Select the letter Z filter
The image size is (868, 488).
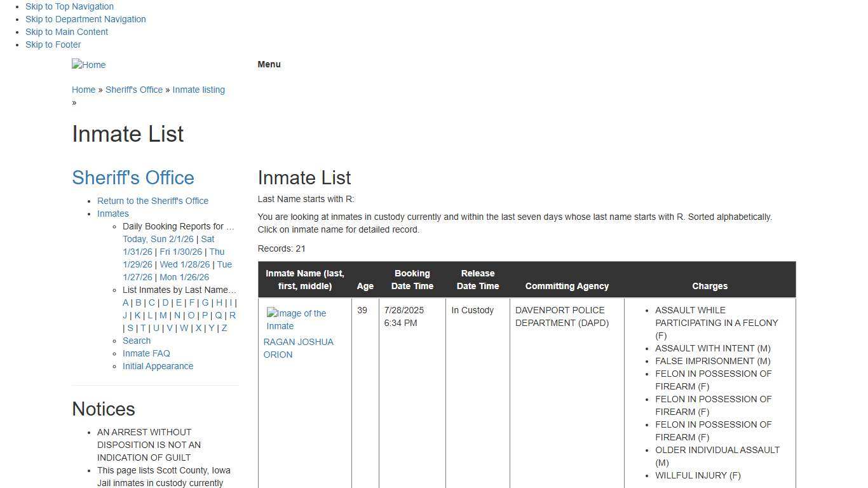[x=224, y=328]
